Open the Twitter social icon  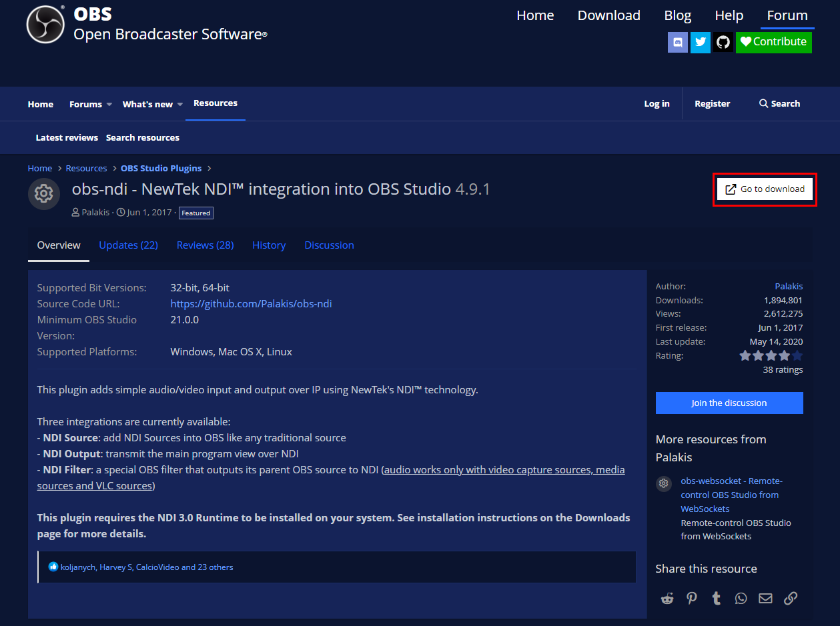pyautogui.click(x=701, y=42)
